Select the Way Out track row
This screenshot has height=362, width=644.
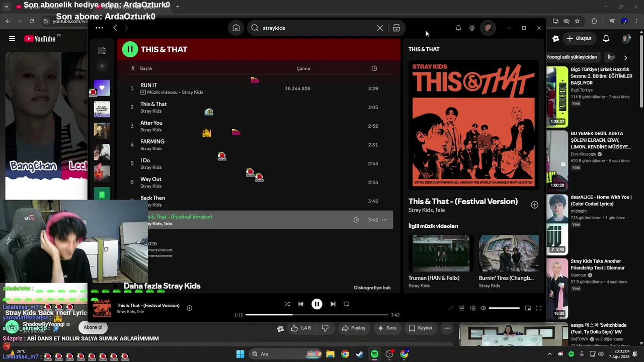258,182
